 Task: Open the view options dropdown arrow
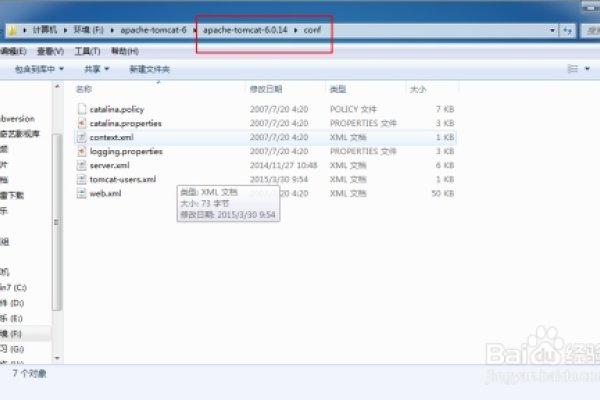pos(587,69)
